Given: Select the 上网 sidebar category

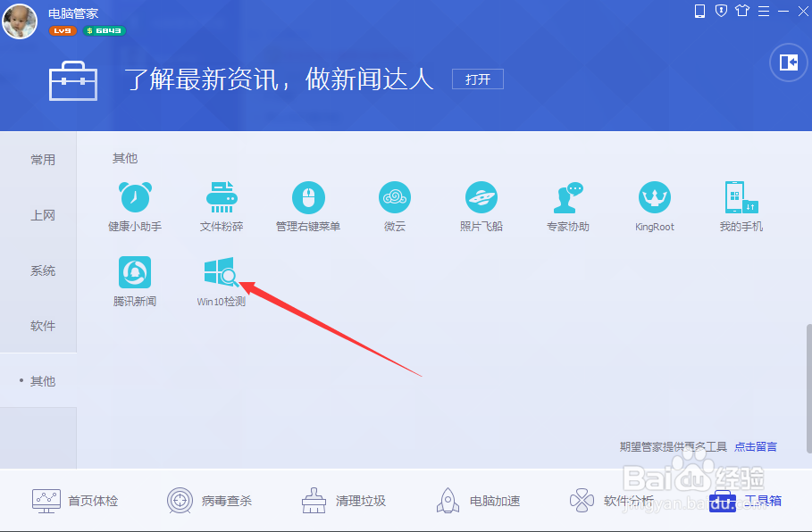Looking at the screenshot, I should (x=43, y=215).
